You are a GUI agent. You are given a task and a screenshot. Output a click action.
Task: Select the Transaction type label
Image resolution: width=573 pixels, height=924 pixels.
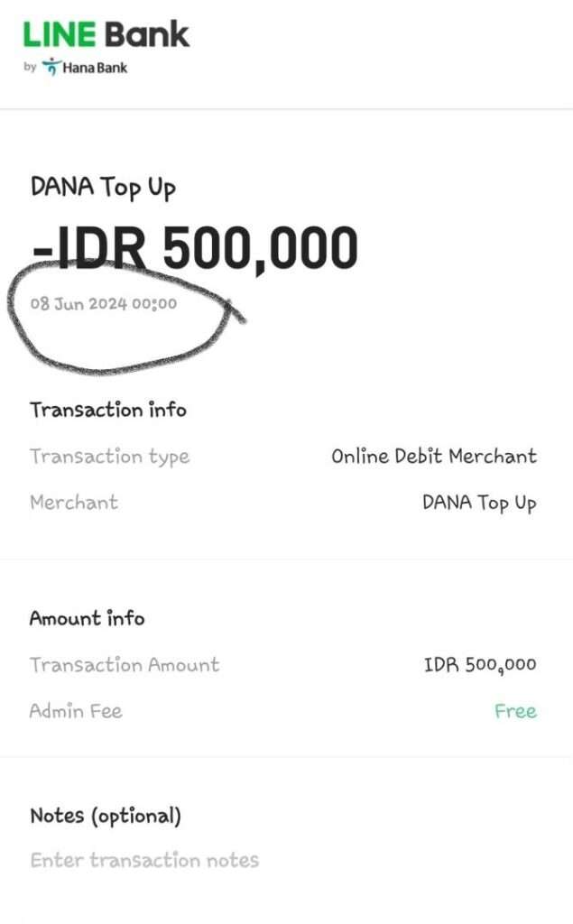click(110, 457)
